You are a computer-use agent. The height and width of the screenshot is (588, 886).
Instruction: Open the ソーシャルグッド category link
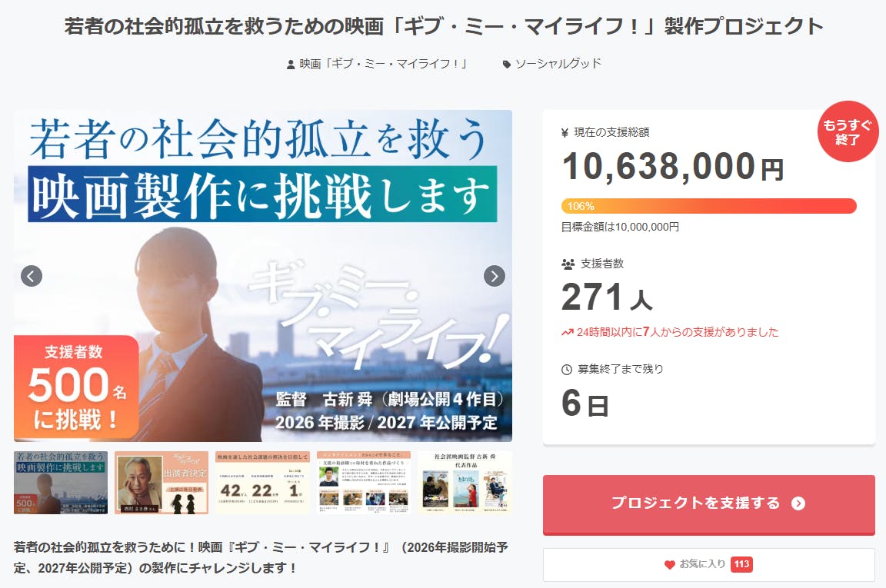click(558, 64)
